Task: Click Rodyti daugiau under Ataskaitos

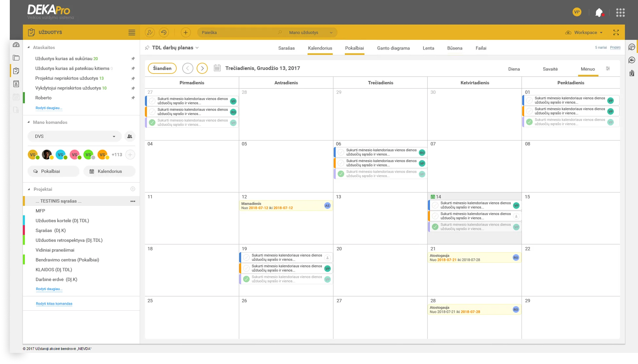Action: pos(49,108)
